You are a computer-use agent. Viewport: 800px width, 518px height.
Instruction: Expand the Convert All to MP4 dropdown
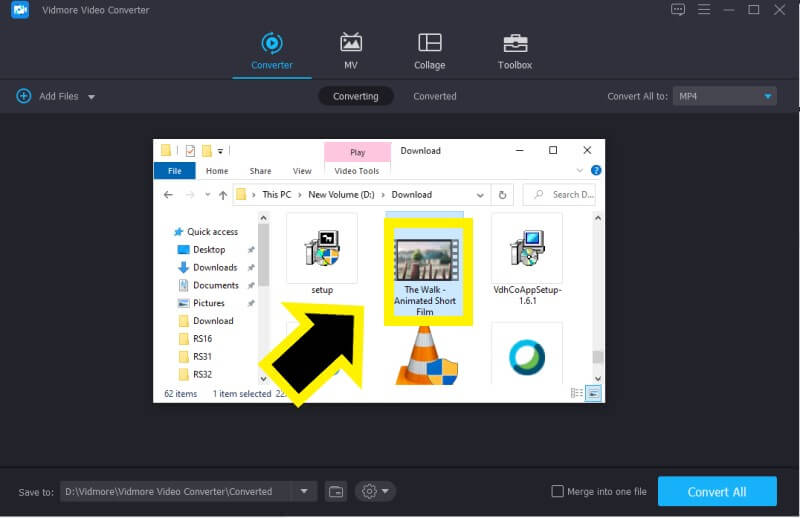click(x=767, y=96)
